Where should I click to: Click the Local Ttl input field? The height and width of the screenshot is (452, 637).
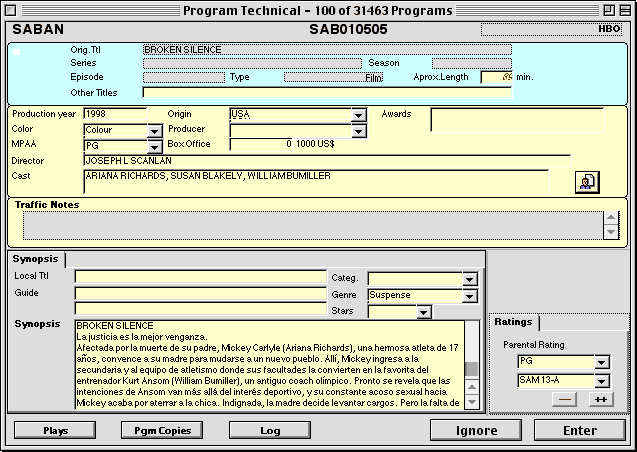tap(201, 277)
